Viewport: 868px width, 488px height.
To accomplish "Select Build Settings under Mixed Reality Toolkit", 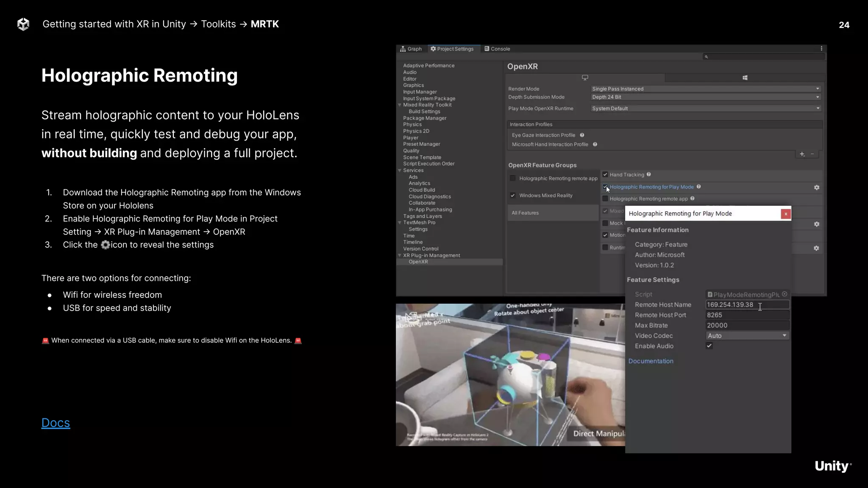I will tap(424, 111).
